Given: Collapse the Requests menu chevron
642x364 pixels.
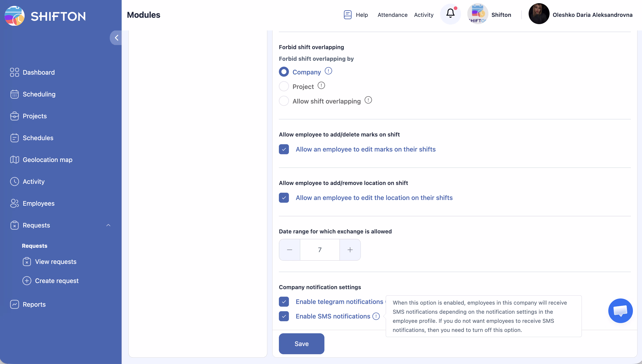Looking at the screenshot, I should coord(108,225).
